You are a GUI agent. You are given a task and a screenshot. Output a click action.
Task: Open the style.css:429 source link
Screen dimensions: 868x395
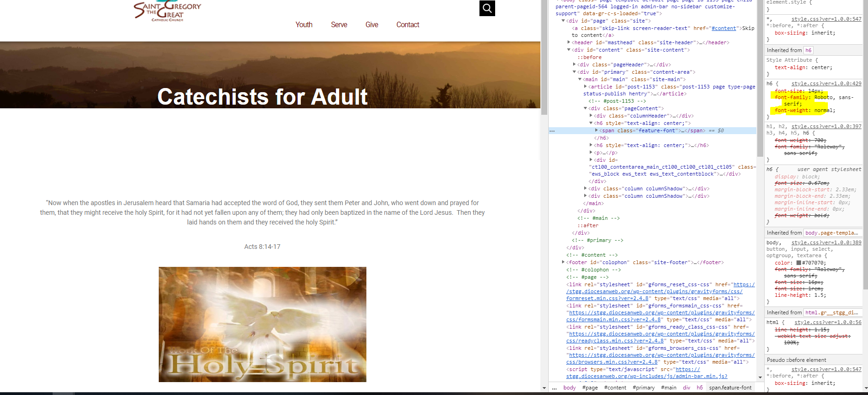tap(826, 83)
